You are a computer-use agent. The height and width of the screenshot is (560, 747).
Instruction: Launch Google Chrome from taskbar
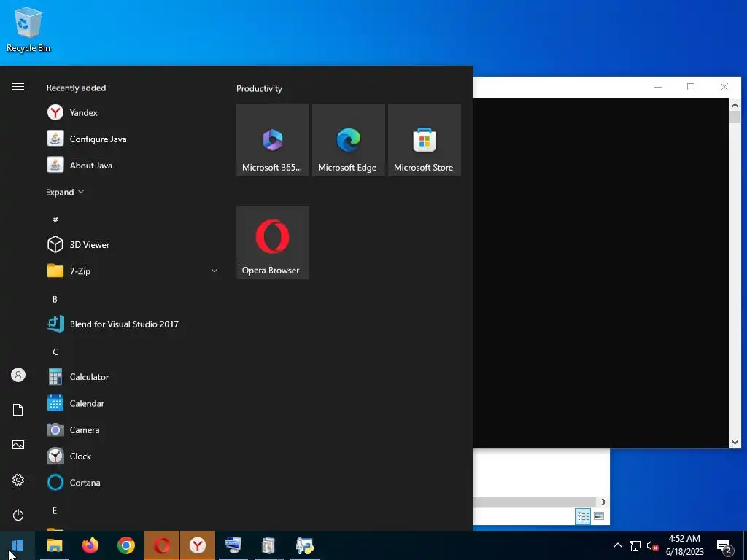click(125, 545)
